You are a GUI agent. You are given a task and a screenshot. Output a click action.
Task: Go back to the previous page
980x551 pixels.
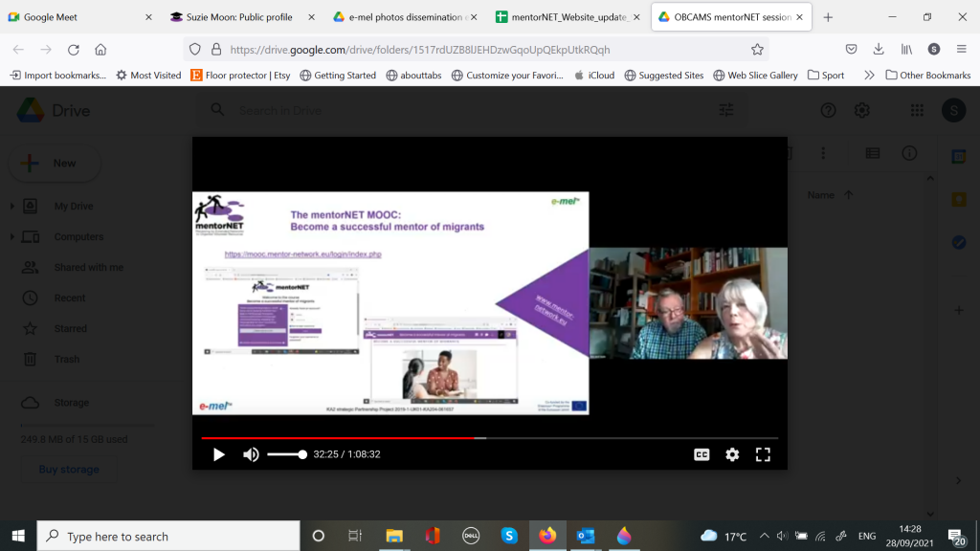18,50
